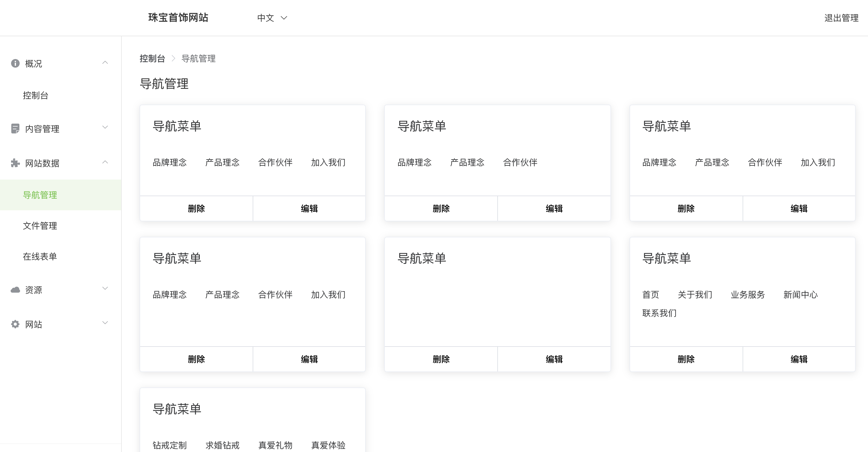The width and height of the screenshot is (868, 452).
Task: Delete the first card in the top row
Action: (x=196, y=209)
